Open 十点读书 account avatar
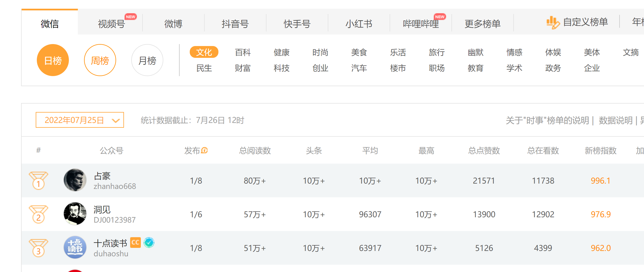This screenshot has height=272, width=644. coord(75,247)
